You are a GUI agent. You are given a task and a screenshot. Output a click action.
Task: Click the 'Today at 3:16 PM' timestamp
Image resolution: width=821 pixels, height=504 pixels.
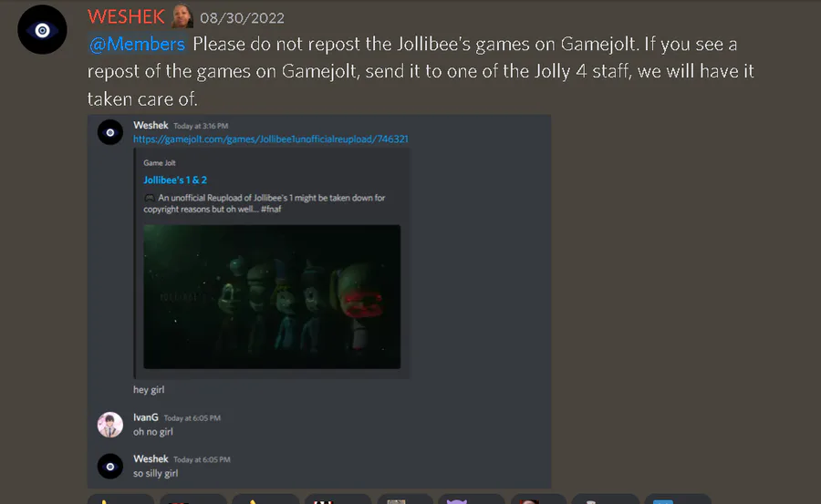tap(201, 126)
